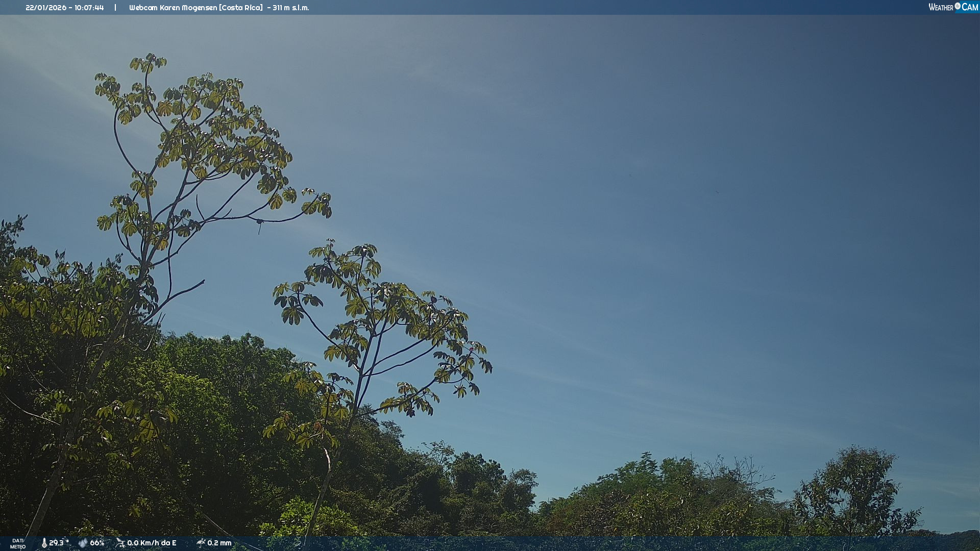Click the 29.3° temperature reading
Image resolution: width=980 pixels, height=551 pixels.
[x=58, y=543]
